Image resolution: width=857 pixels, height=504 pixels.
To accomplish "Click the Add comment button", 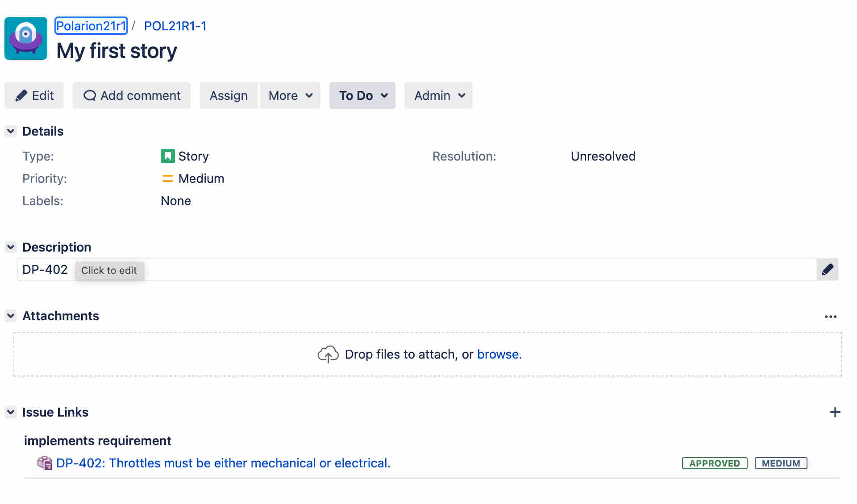I will point(132,95).
